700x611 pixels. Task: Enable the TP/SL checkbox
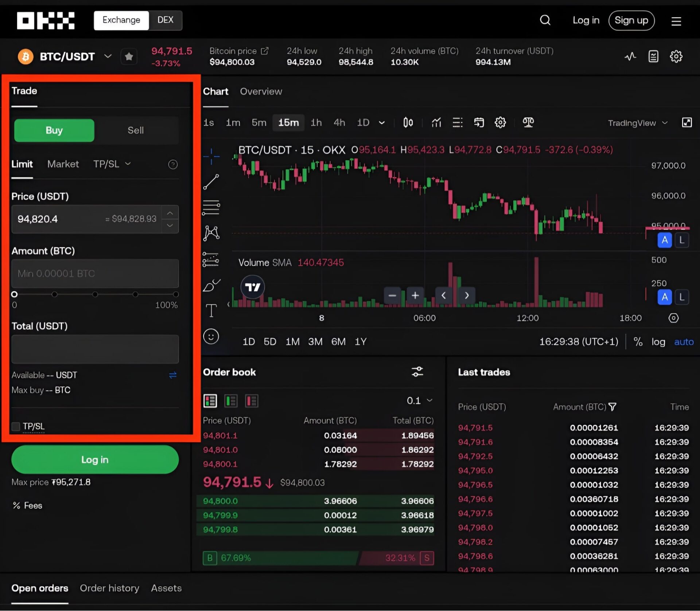(16, 426)
